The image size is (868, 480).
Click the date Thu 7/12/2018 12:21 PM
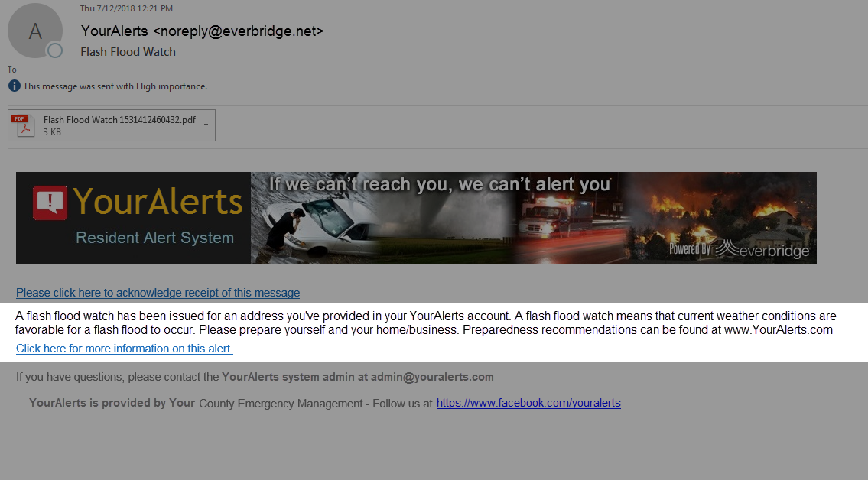(x=126, y=8)
